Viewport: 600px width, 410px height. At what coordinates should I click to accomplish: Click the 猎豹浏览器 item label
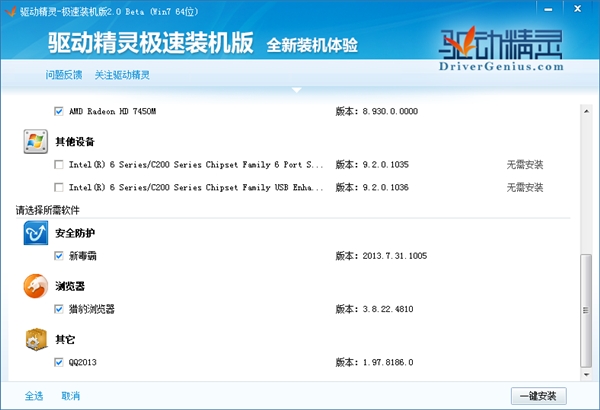92,309
